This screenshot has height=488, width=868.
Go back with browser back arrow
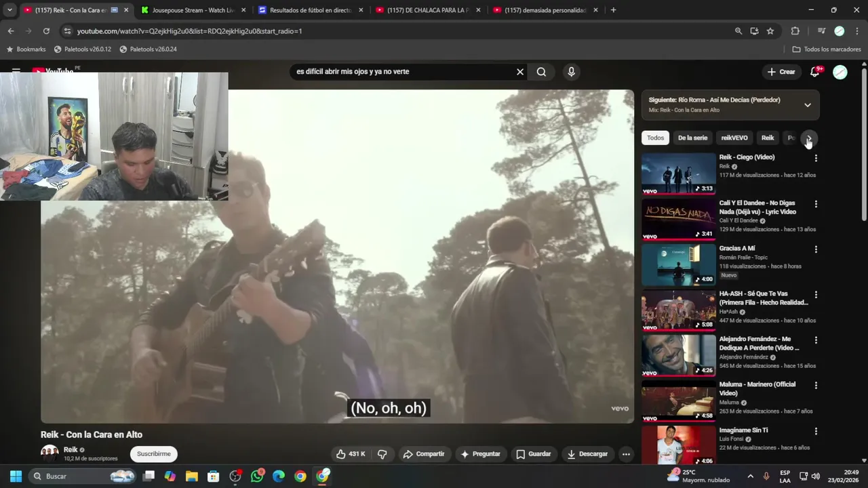tap(11, 31)
